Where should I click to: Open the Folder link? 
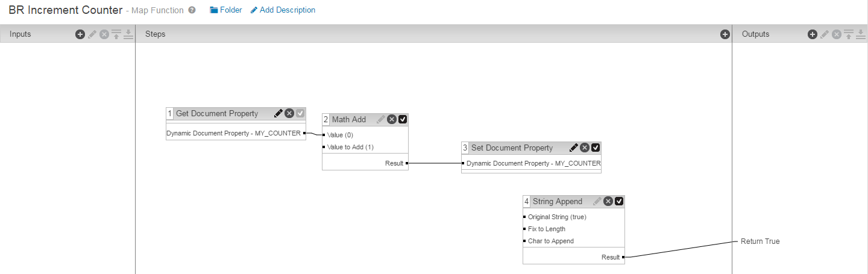(x=226, y=10)
